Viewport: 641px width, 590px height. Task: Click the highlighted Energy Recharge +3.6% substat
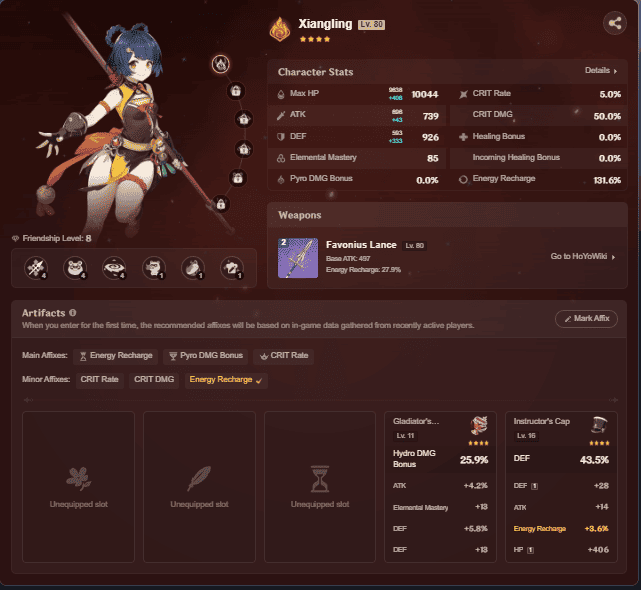[x=561, y=529]
